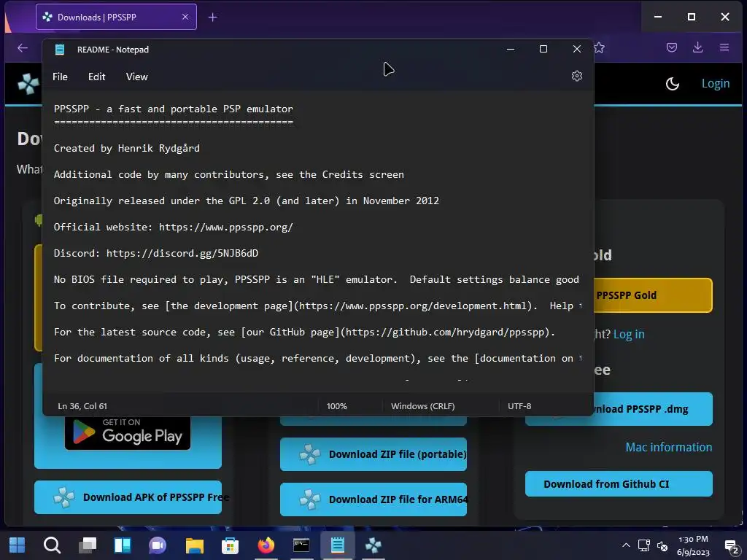Open File Explorer from the taskbar
This screenshot has width=747, height=560.
coord(194,545)
